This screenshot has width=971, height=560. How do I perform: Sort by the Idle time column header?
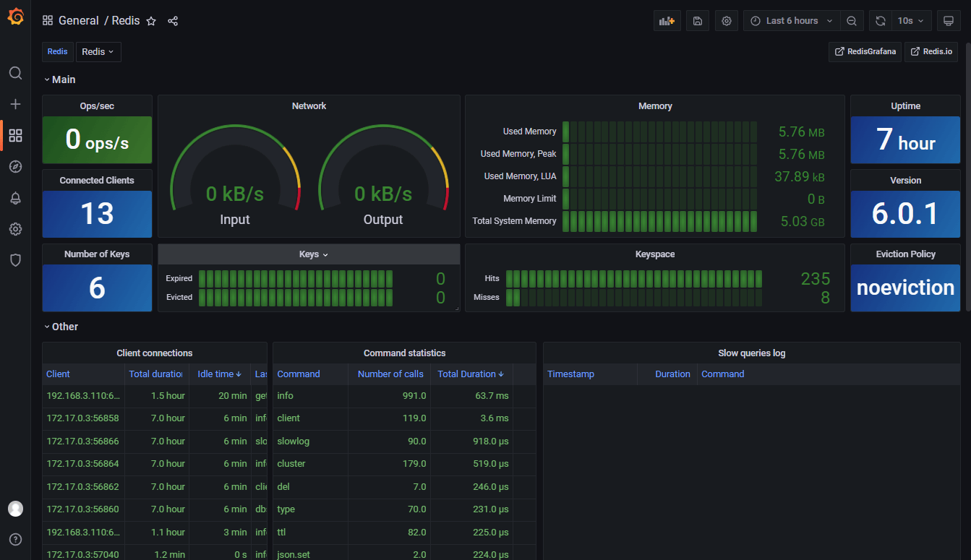(x=220, y=374)
